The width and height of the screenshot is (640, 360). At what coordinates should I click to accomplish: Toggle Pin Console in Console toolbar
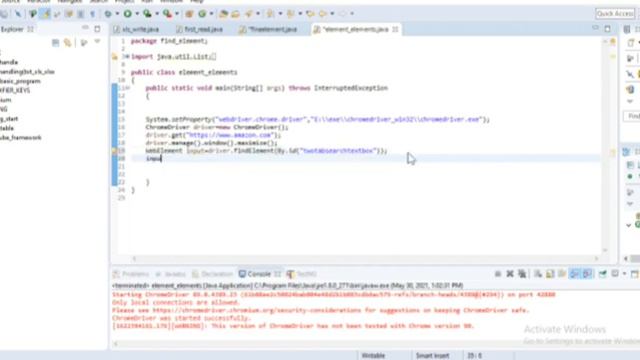click(602, 274)
